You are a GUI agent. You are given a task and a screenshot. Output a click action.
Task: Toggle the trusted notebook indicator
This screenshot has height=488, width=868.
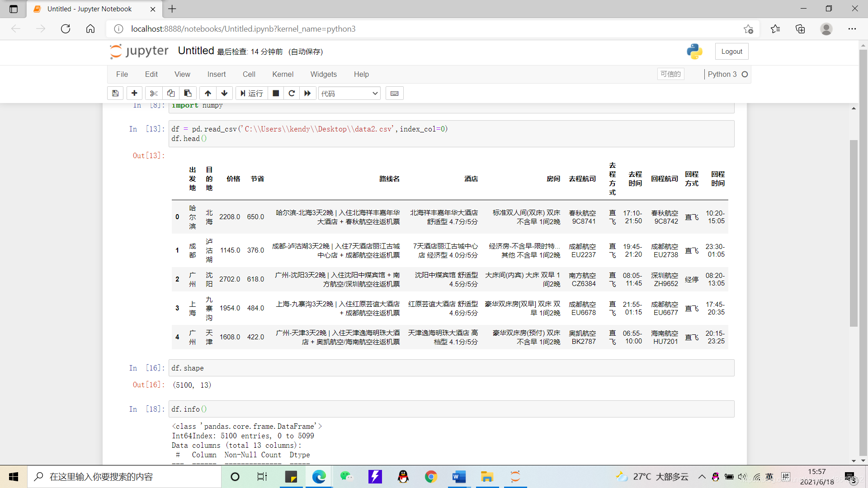click(x=670, y=74)
